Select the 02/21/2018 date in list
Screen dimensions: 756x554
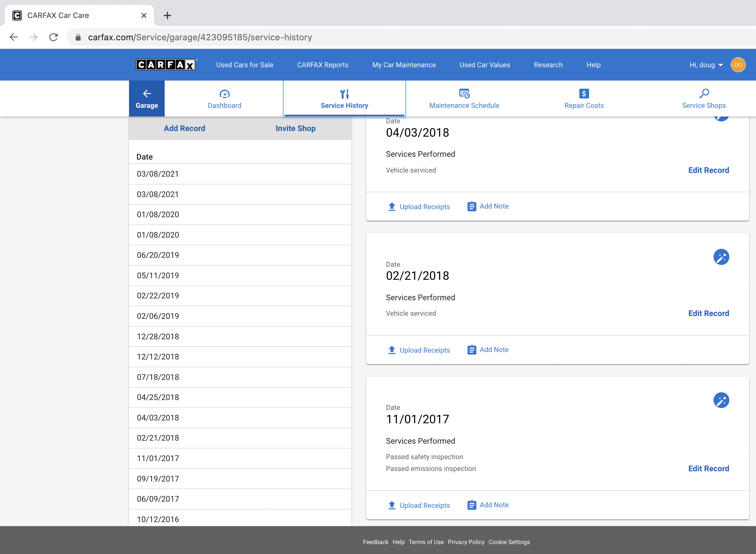pyautogui.click(x=240, y=438)
